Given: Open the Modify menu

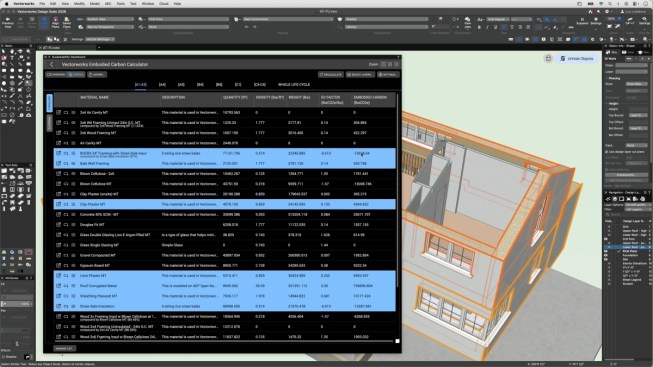Looking at the screenshot, I should pyautogui.click(x=79, y=4).
